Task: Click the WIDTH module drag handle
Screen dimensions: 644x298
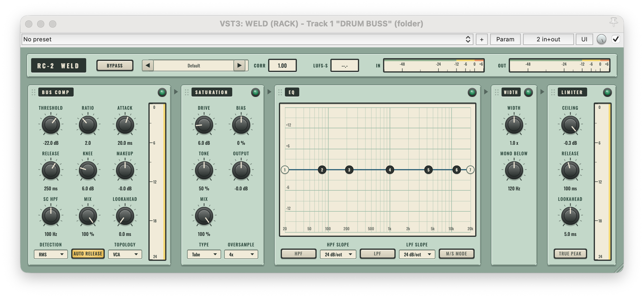Action: [x=497, y=93]
